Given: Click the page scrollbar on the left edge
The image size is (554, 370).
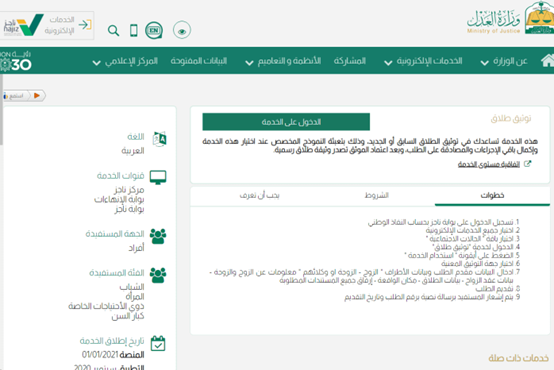Looking at the screenshot, I should (1, 109).
